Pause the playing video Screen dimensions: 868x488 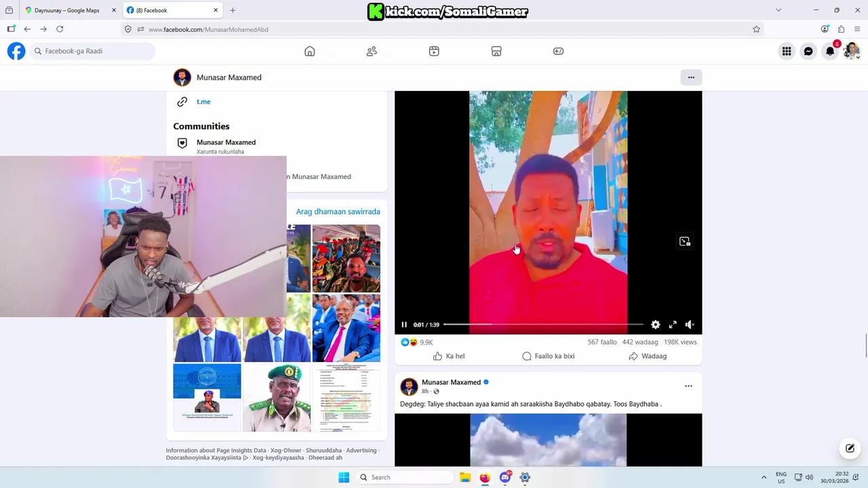click(x=404, y=325)
